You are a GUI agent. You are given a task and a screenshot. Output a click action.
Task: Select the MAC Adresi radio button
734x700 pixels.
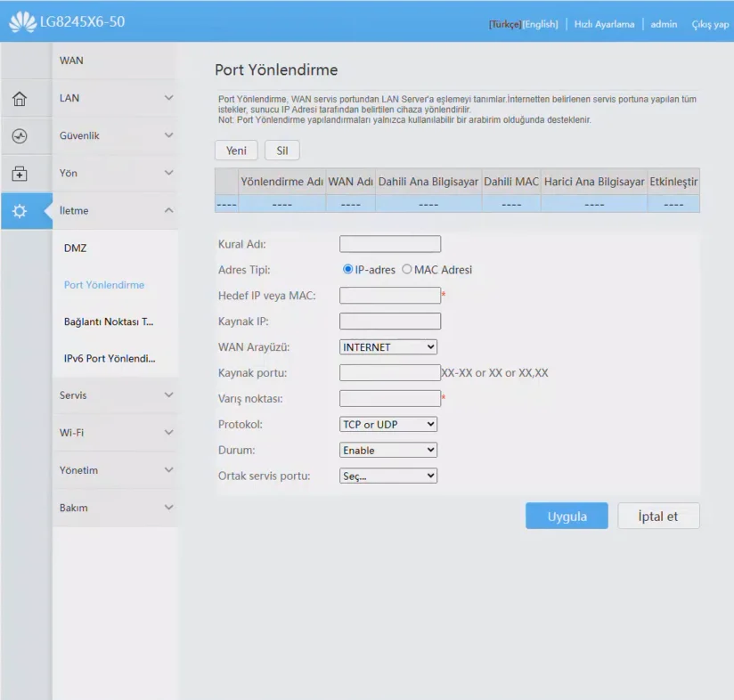[x=406, y=269]
